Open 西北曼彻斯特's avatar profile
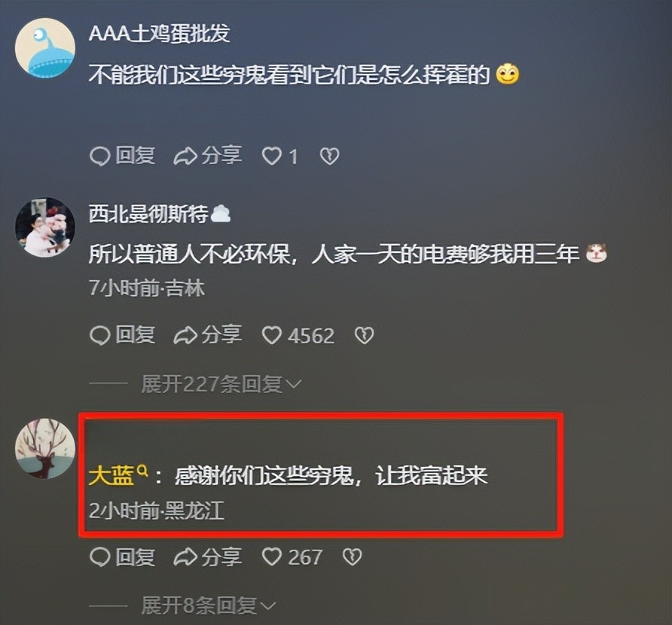The image size is (672, 625). [x=45, y=227]
